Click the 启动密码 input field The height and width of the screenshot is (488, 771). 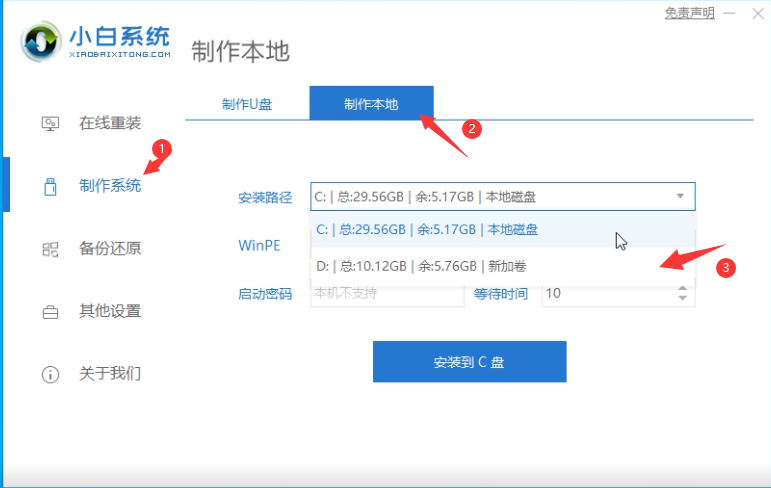pyautogui.click(x=386, y=294)
